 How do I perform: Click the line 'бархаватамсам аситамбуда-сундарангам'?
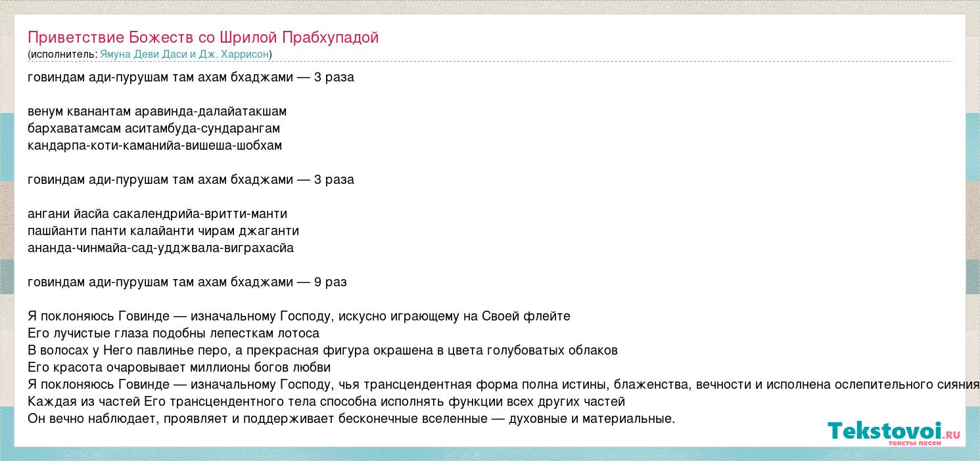154,129
